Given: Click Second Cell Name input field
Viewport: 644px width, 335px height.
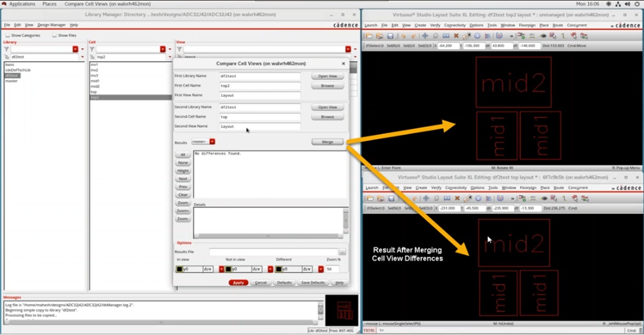Looking at the screenshot, I should [x=260, y=117].
